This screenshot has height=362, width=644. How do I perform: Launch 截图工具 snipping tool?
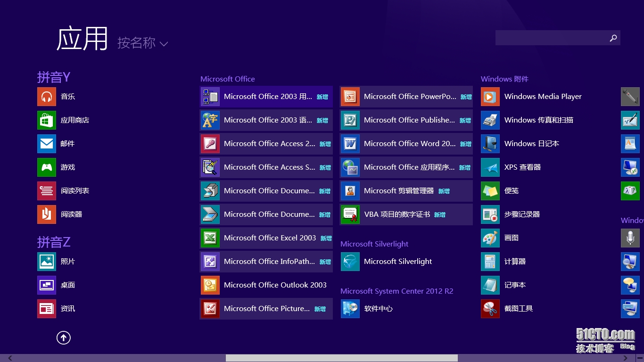pyautogui.click(x=507, y=309)
